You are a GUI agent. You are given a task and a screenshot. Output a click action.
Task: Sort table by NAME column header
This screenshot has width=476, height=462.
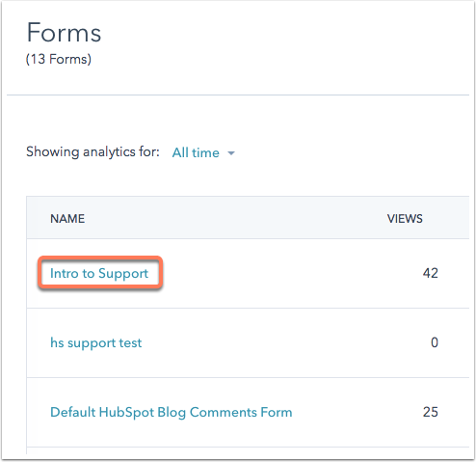pyautogui.click(x=67, y=219)
